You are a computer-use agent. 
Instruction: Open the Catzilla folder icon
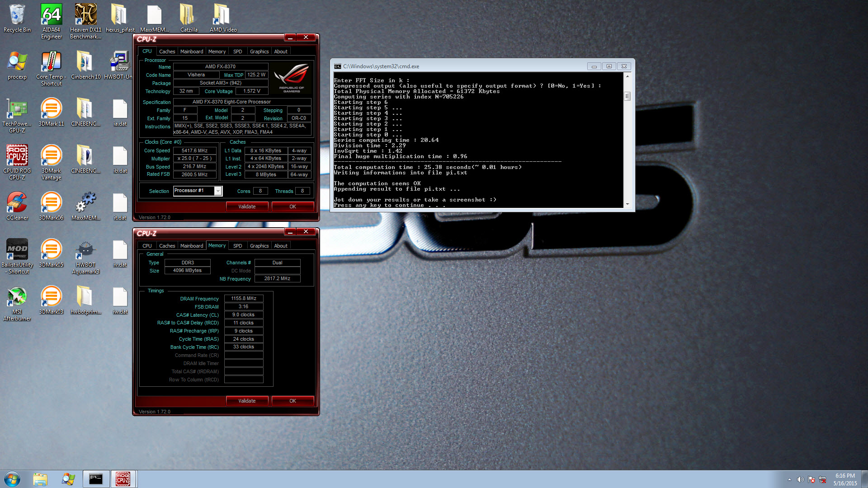point(189,18)
